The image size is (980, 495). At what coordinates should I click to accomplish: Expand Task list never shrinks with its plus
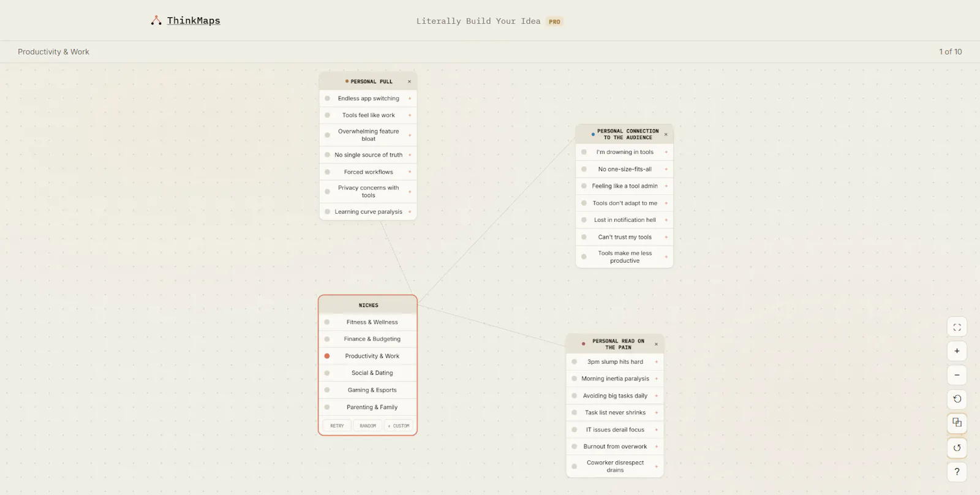pyautogui.click(x=656, y=413)
